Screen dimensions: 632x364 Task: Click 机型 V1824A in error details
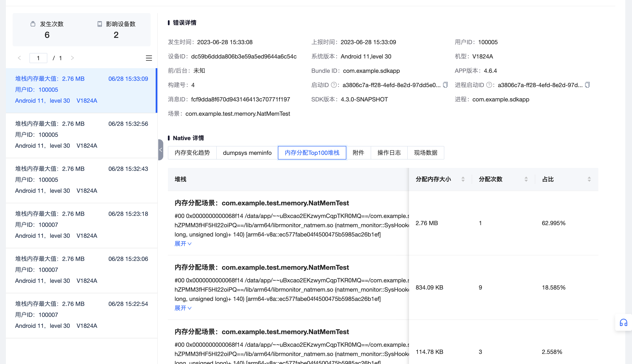pos(483,57)
